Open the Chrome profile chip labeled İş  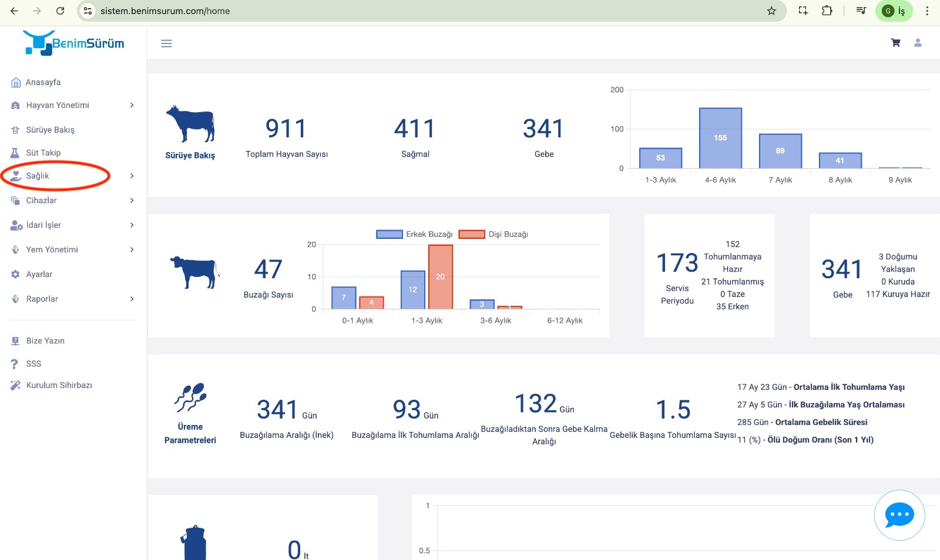894,11
